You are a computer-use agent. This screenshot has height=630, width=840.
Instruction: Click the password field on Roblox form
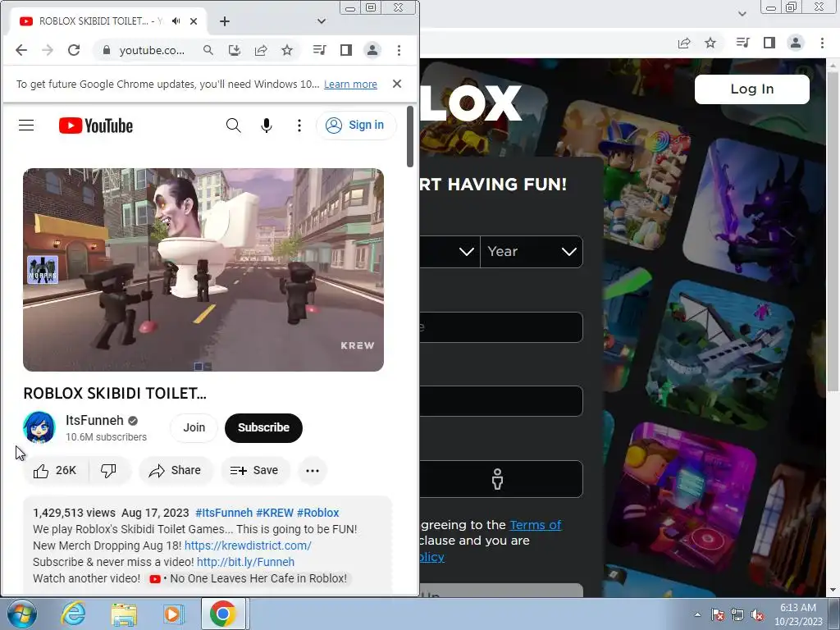(501, 400)
